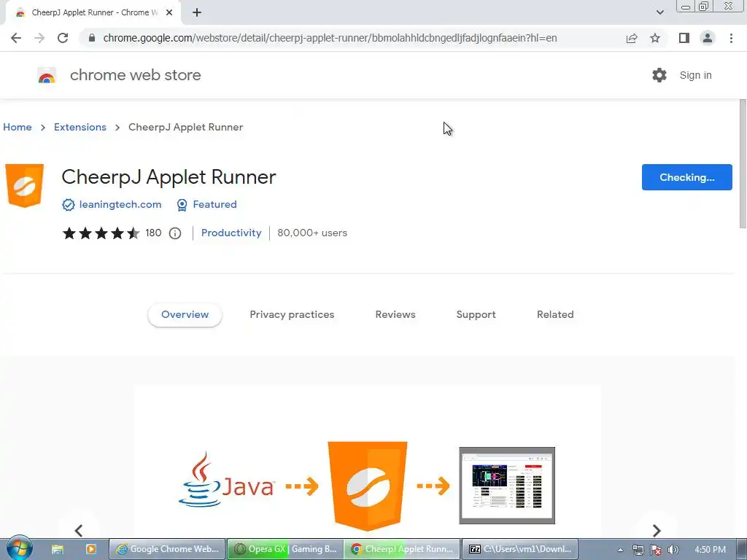This screenshot has width=747, height=560.
Task: Open the Support tab
Action: (x=476, y=315)
